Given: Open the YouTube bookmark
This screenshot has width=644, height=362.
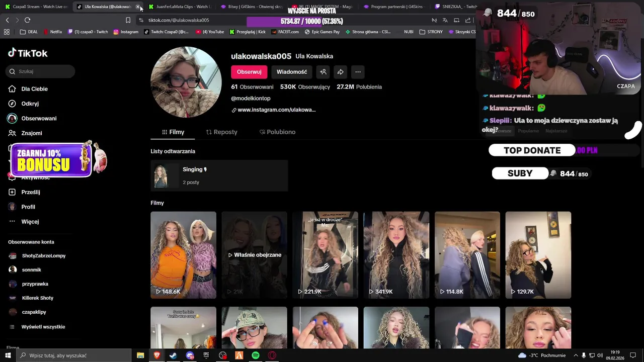Looking at the screenshot, I should pyautogui.click(x=210, y=32).
